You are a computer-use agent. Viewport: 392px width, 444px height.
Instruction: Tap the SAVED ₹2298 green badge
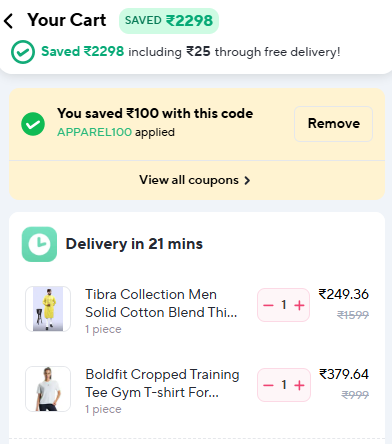169,21
